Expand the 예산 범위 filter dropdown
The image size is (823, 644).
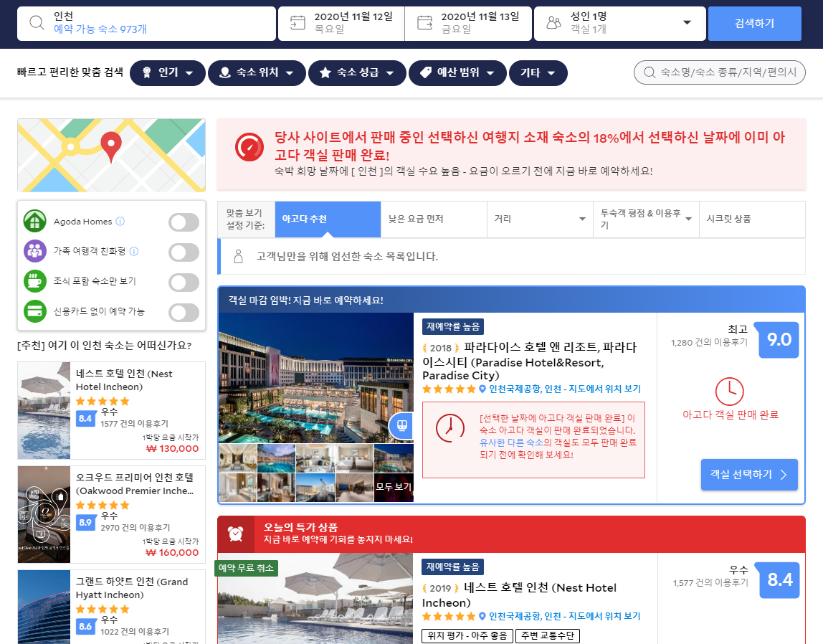[x=457, y=72]
